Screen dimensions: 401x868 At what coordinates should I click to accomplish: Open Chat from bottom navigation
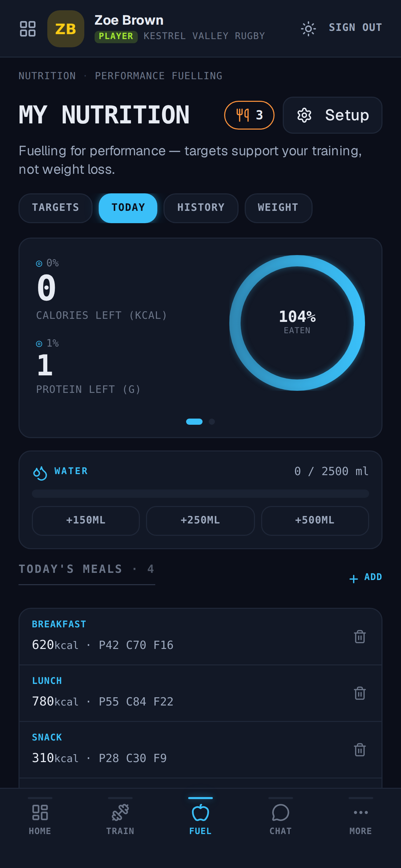pyautogui.click(x=281, y=819)
